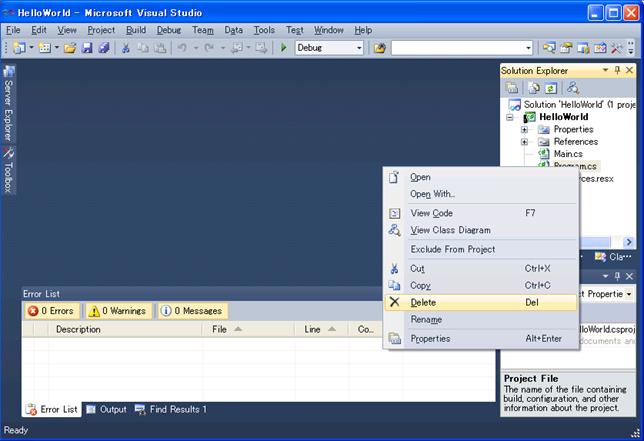The height and width of the screenshot is (441, 644).
Task: Click the New Project toolbar icon
Action: pos(19,48)
